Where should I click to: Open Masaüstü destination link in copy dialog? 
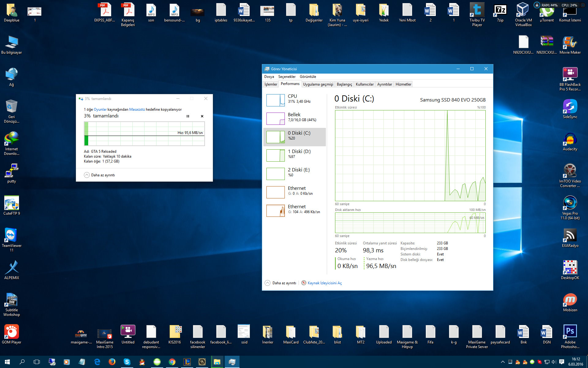[x=137, y=109]
